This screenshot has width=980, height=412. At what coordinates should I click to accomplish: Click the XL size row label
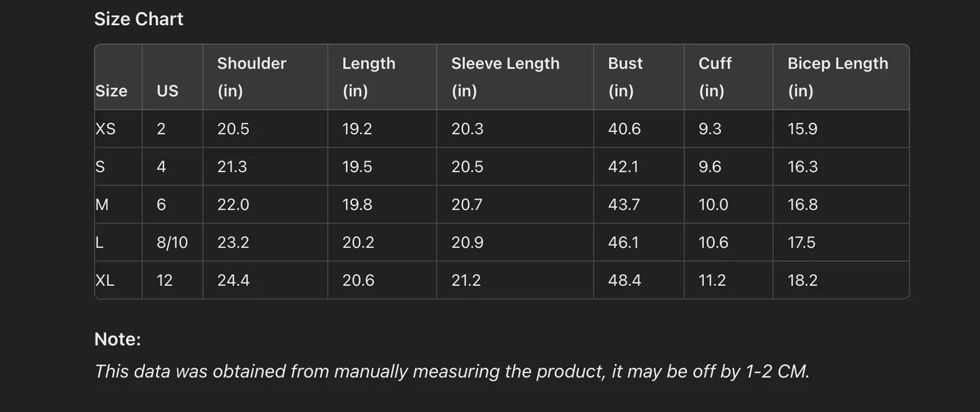[x=105, y=280]
